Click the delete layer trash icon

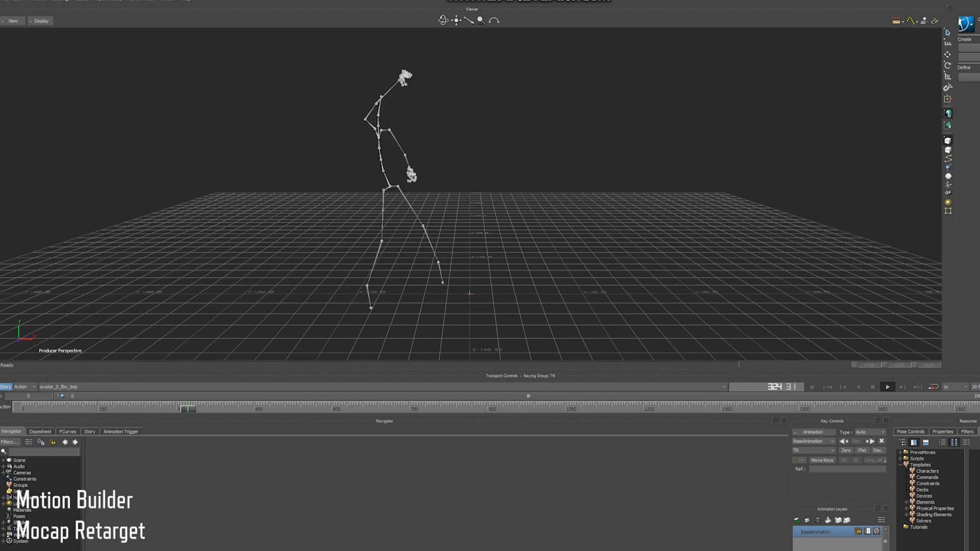point(817,520)
